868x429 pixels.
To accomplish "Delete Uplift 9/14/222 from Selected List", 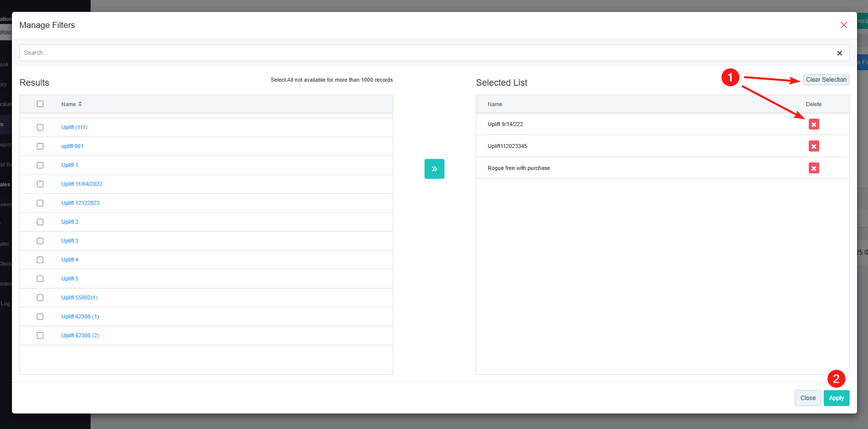I will click(814, 124).
